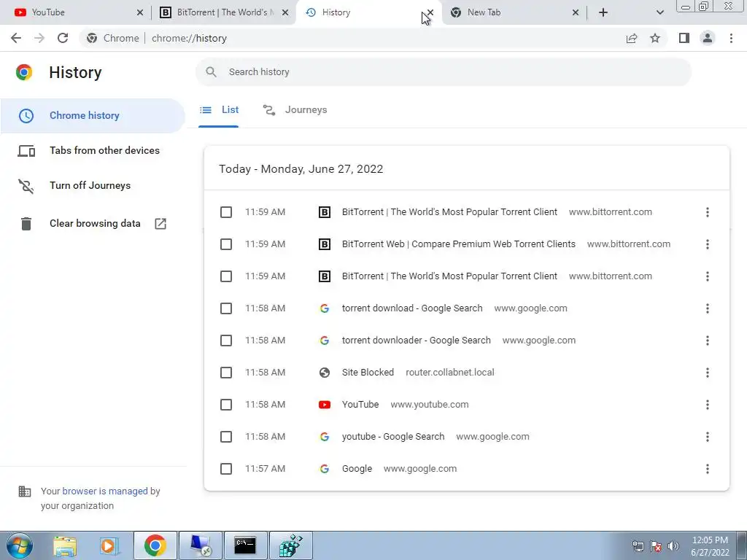Viewport: 747px width, 560px height.
Task: Close the BitTorrent tab
Action: (x=285, y=12)
